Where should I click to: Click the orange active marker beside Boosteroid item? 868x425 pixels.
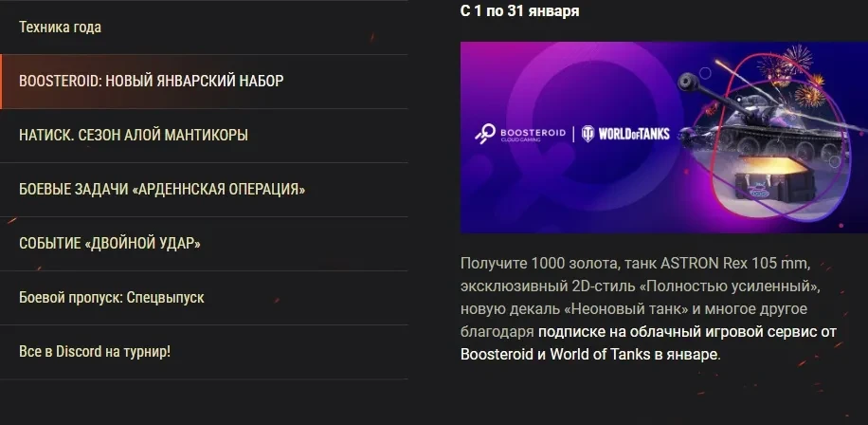click(x=1, y=82)
